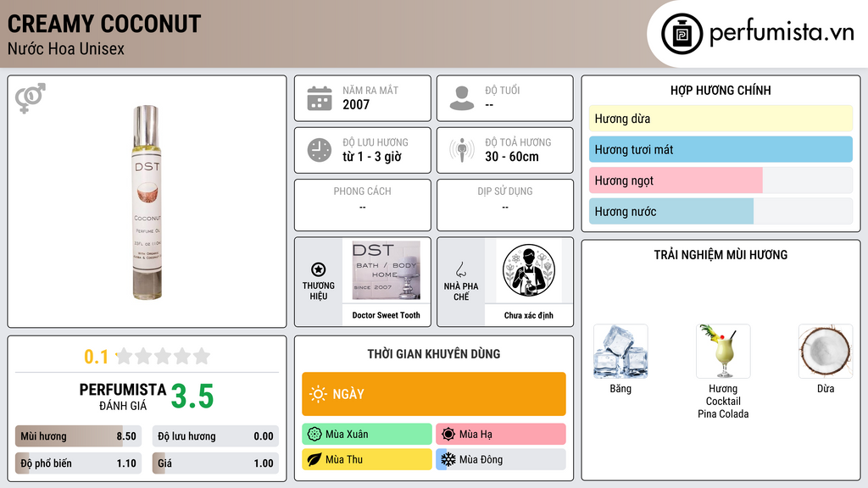Select the Mùa Thu season button
The width and height of the screenshot is (868, 488).
pos(367,459)
